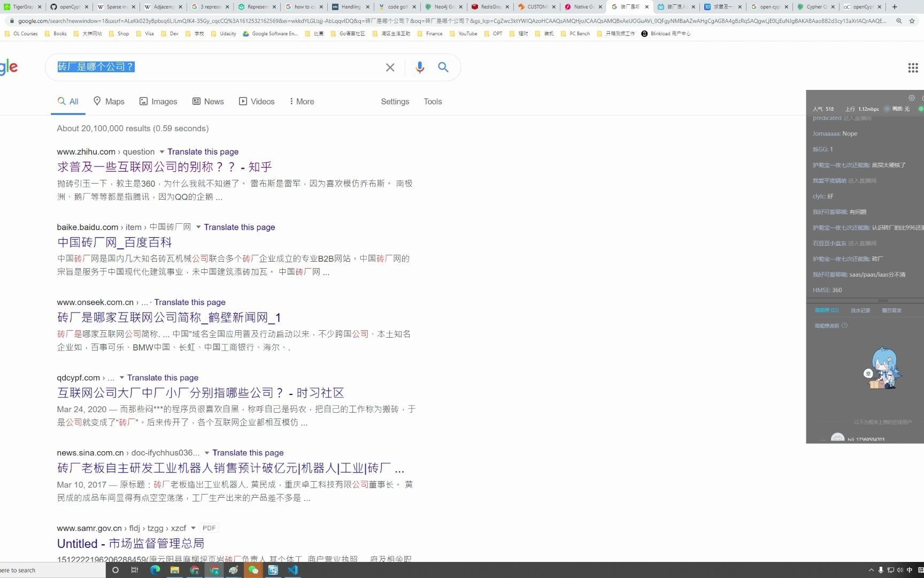
Task: Open Task View on the taskbar
Action: pyautogui.click(x=135, y=570)
